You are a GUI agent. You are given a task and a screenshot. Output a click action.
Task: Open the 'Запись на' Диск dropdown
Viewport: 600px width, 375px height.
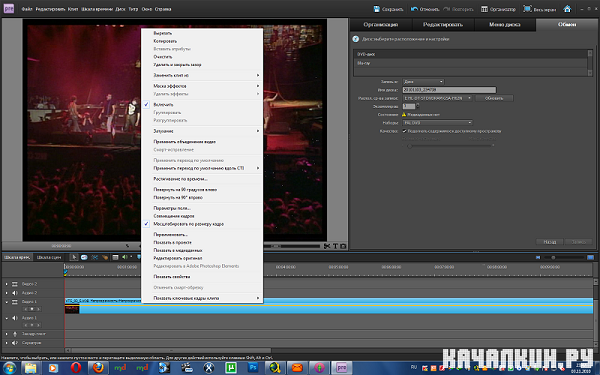(x=423, y=82)
